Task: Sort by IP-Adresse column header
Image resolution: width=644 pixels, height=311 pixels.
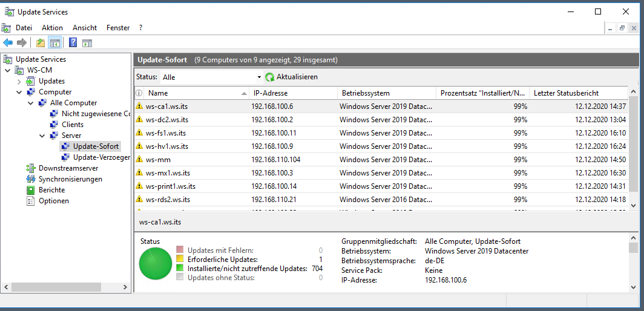Action: tap(293, 93)
